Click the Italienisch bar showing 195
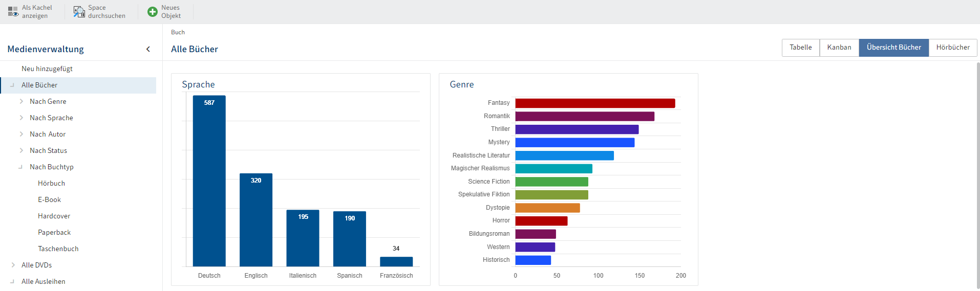 pyautogui.click(x=303, y=238)
